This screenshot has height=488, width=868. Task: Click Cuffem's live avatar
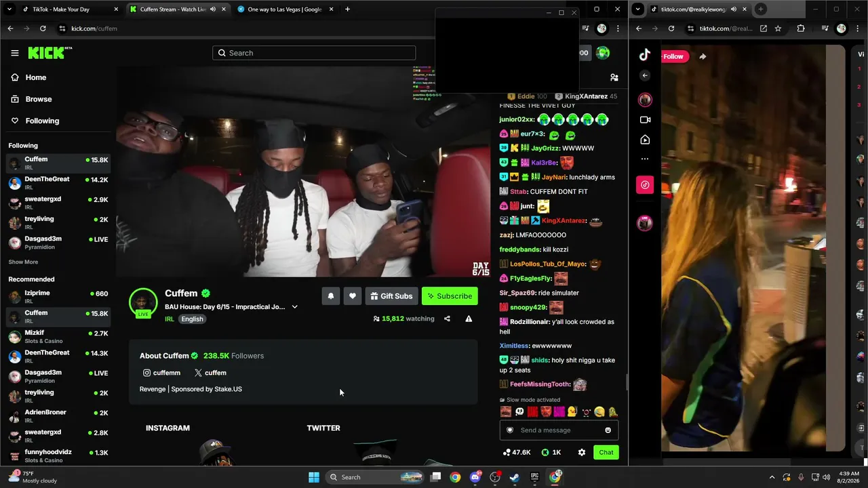point(143,302)
